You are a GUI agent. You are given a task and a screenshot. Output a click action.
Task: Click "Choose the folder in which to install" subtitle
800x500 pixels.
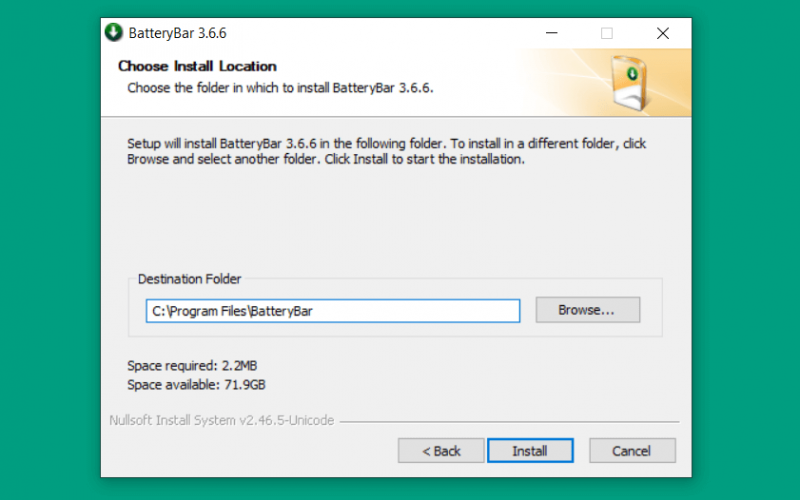click(x=280, y=88)
